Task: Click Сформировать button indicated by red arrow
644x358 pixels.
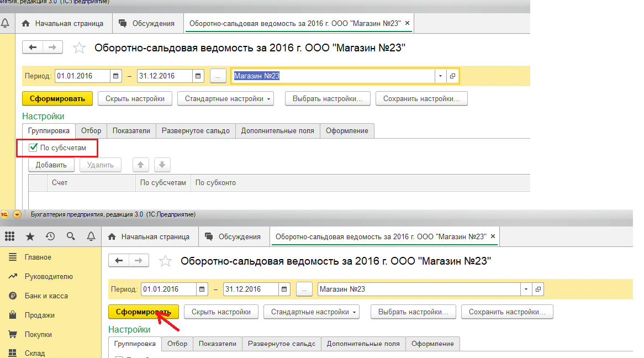Action: tap(143, 312)
